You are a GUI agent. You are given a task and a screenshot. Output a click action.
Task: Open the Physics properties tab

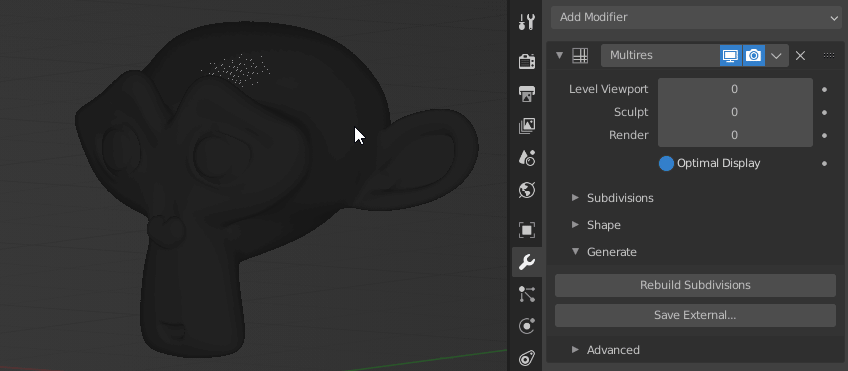(x=526, y=326)
